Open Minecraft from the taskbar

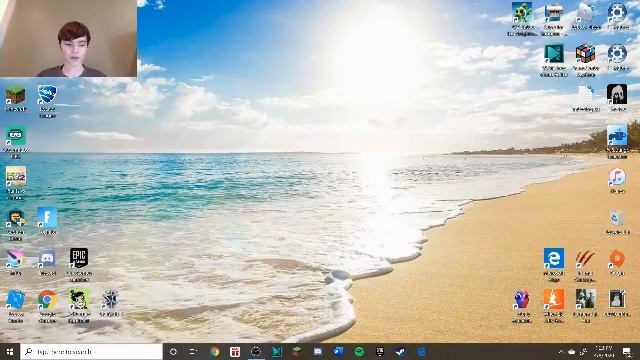(x=297, y=351)
